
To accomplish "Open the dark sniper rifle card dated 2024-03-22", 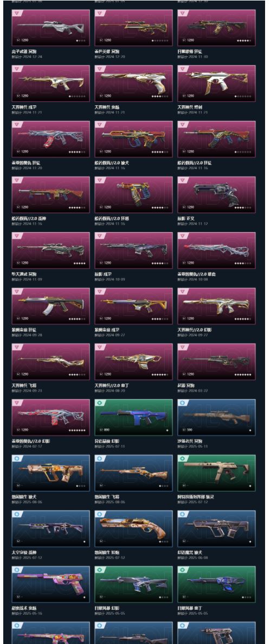I will pyautogui.click(x=217, y=361).
